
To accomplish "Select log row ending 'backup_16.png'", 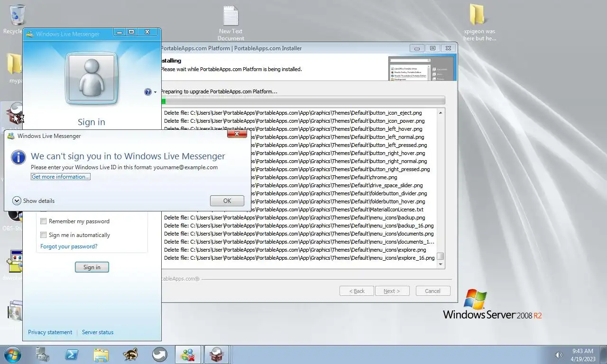I will (x=299, y=226).
